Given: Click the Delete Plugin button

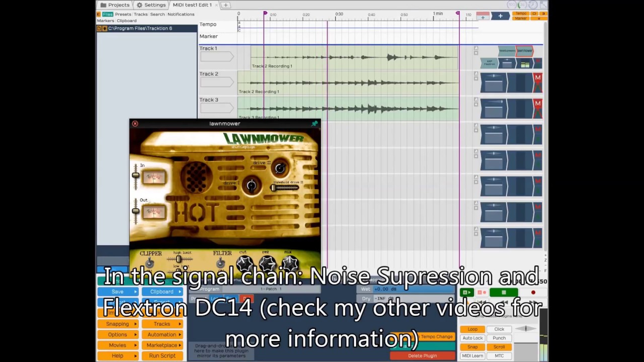Looking at the screenshot, I should (x=422, y=355).
